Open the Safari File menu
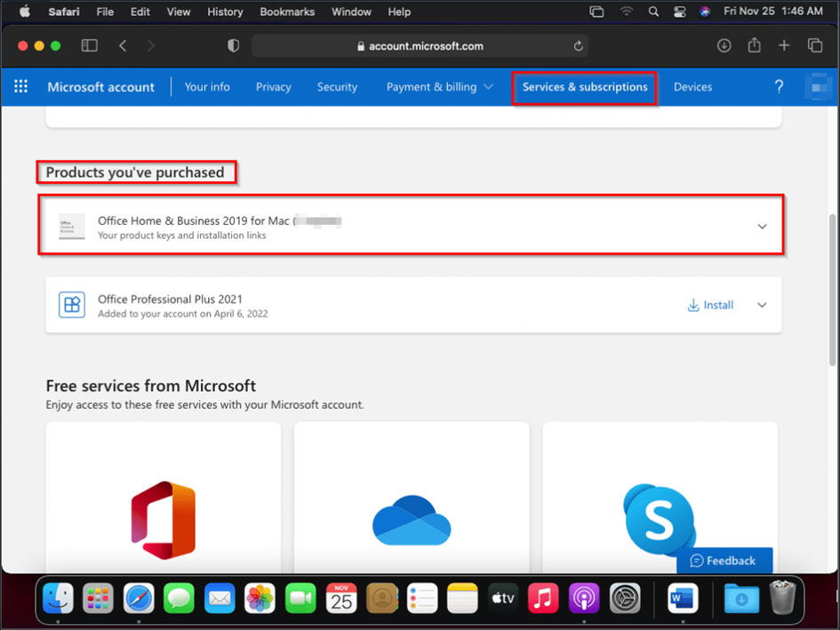The image size is (840, 630). click(x=105, y=12)
